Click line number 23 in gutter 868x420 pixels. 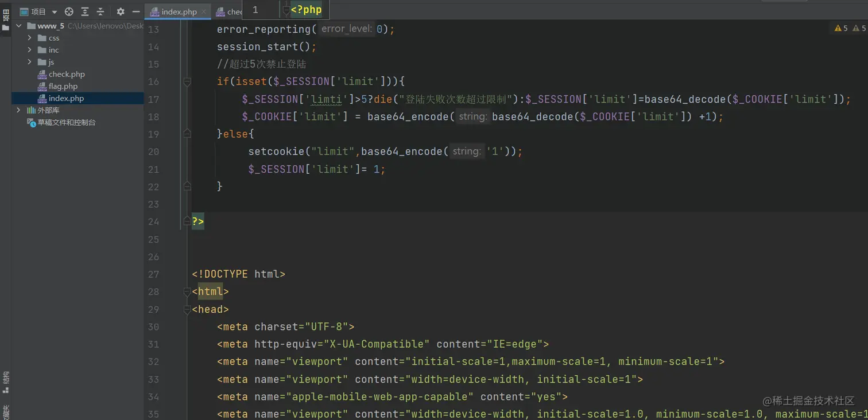tap(153, 204)
